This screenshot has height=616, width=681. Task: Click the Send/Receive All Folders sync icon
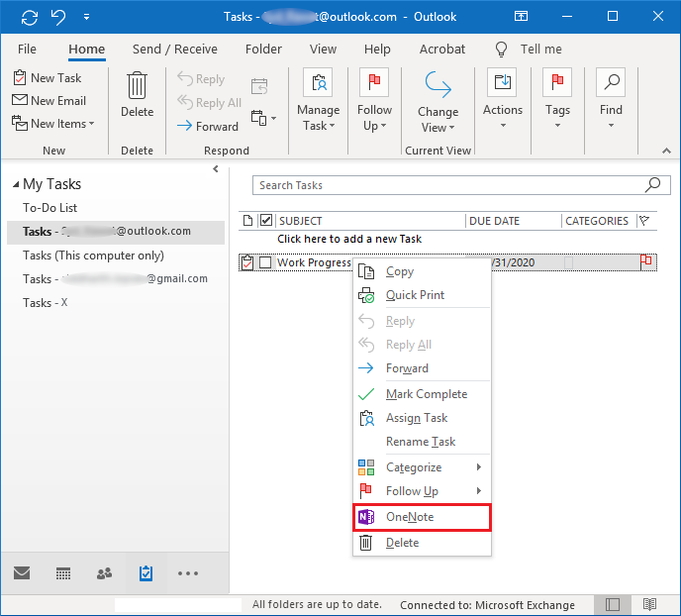point(30,17)
